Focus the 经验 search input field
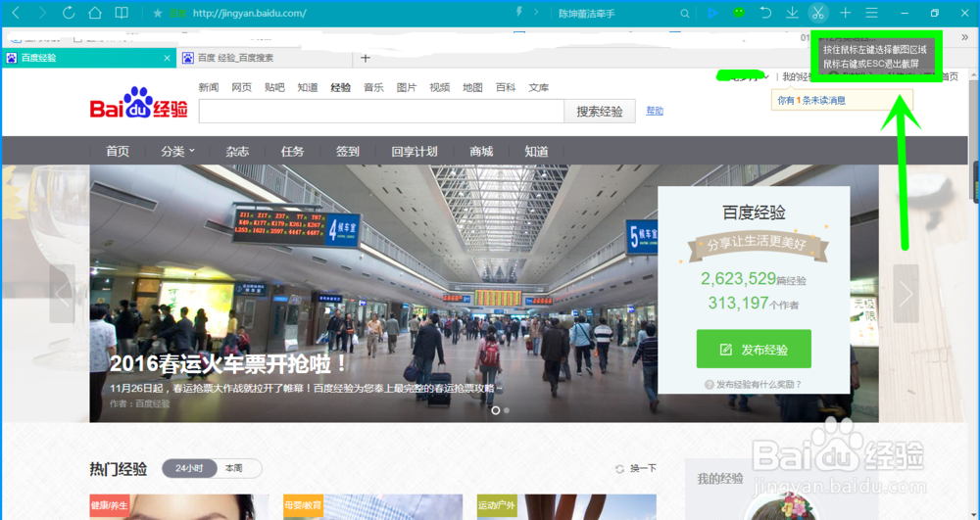 point(381,111)
